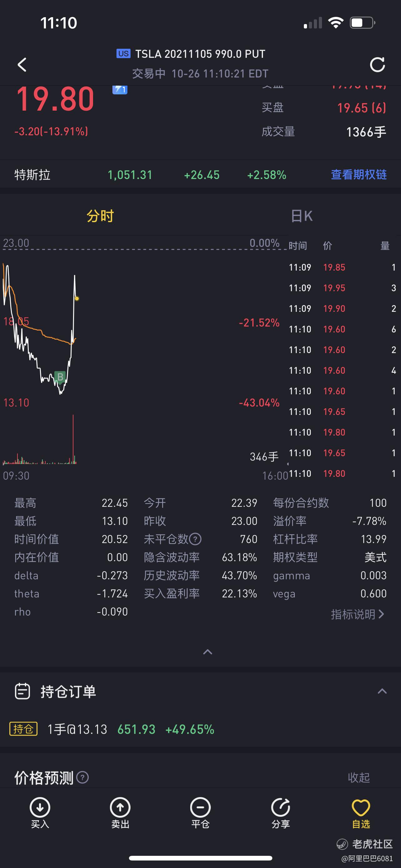This screenshot has height=868, width=401.
Task: Open the 查看期权链 option chain link
Action: coord(359,175)
